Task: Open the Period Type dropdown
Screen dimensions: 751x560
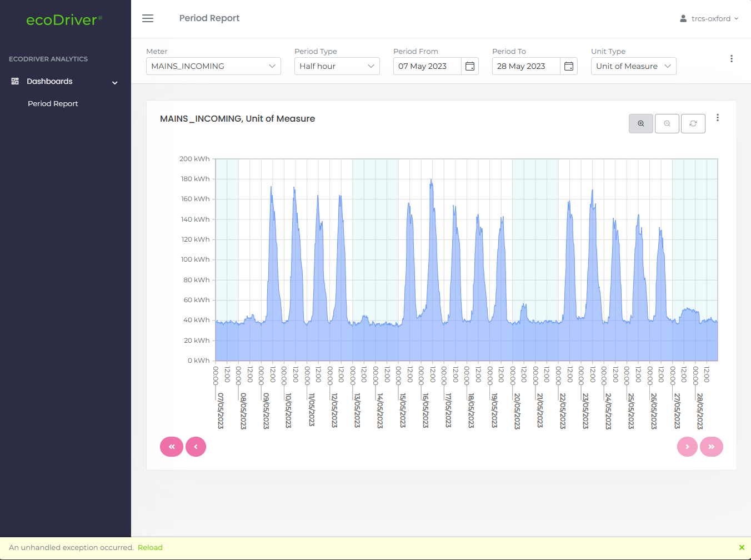Action: [337, 66]
